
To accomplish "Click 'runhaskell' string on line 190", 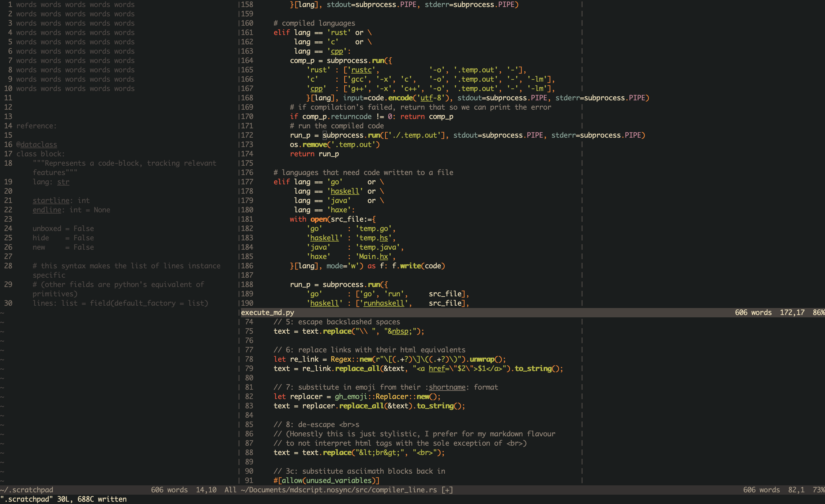I will click(x=384, y=303).
